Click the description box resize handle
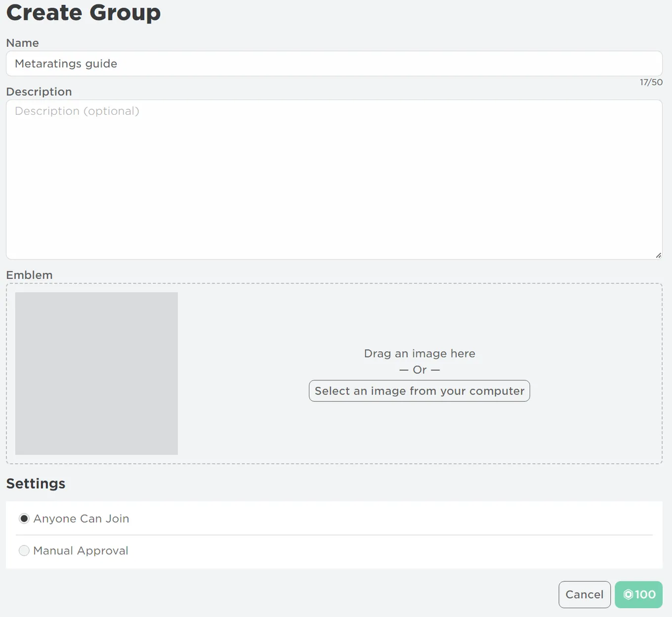 pos(658,255)
